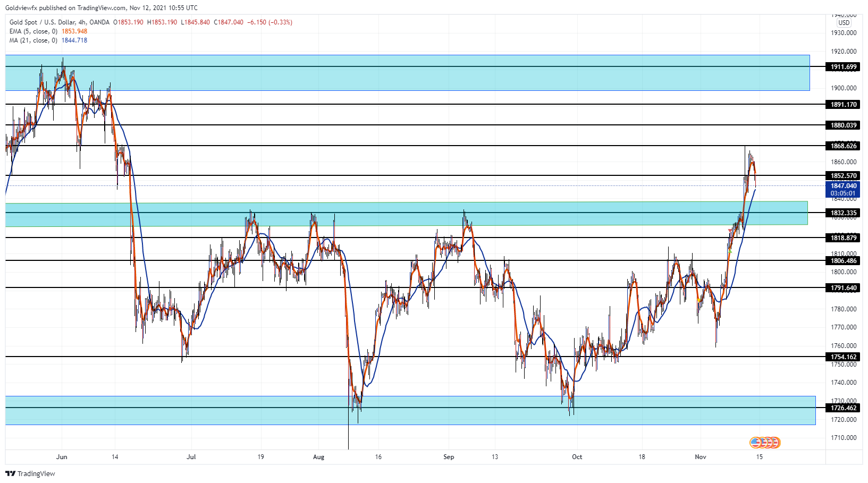Click the 1930.000 tick on price axis

tap(844, 33)
